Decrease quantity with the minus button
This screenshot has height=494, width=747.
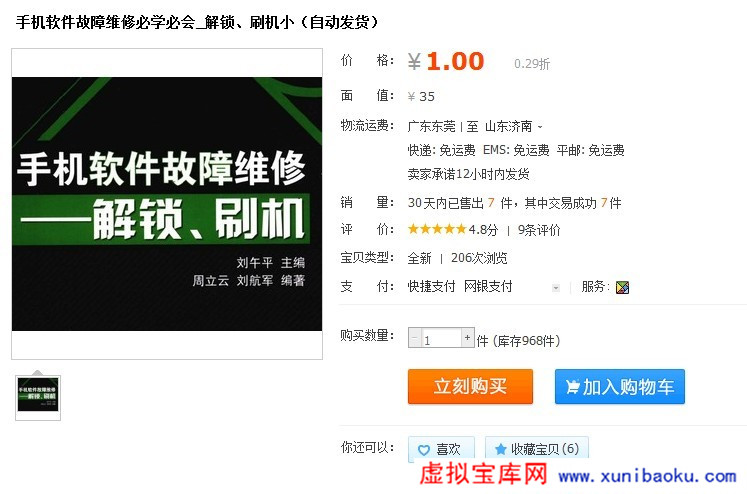[414, 337]
